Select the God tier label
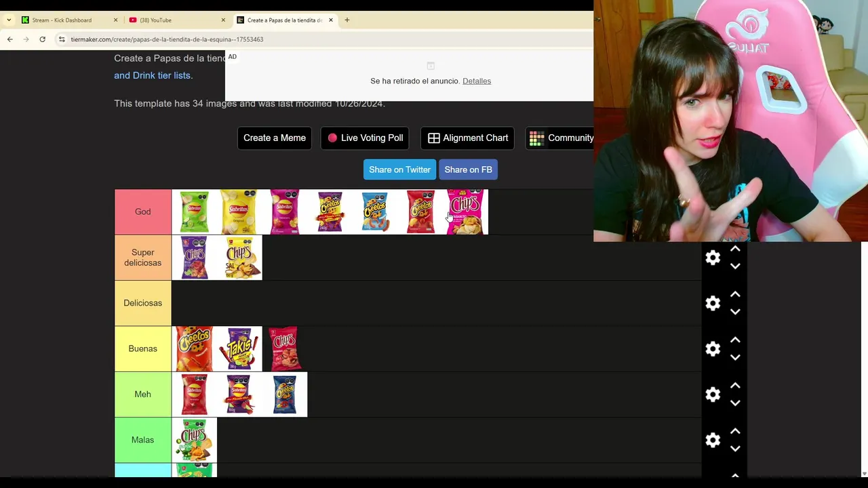868x488 pixels. pos(142,211)
